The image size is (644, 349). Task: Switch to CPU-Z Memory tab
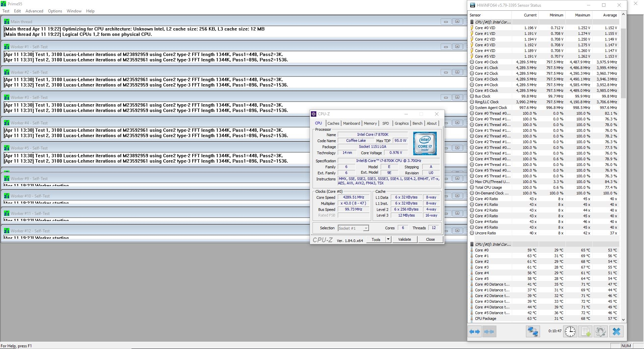click(x=370, y=123)
